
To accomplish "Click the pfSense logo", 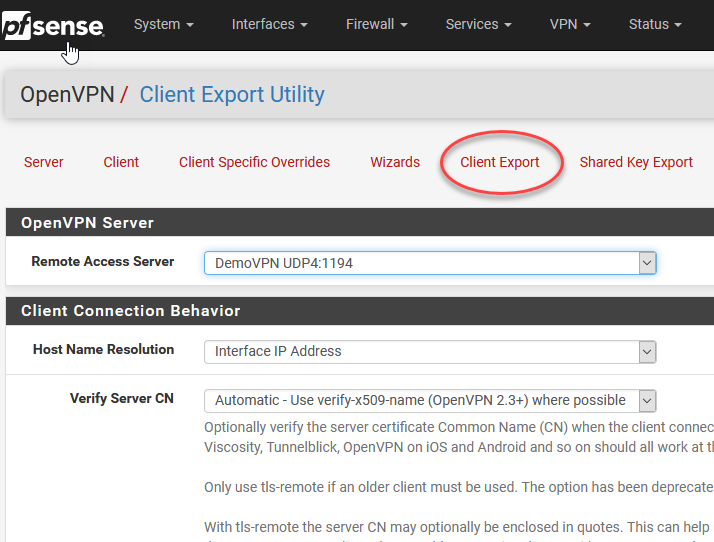I will point(53,25).
